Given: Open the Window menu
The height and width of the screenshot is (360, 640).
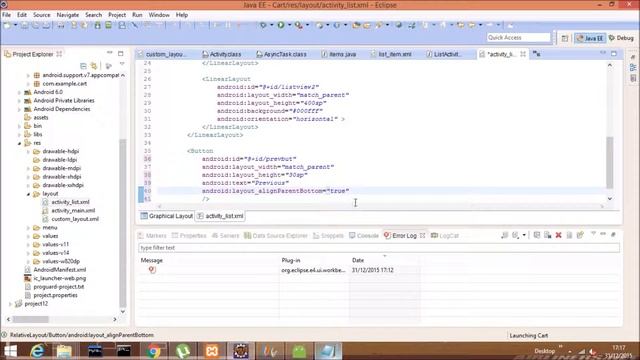Looking at the screenshot, I should 159,15.
